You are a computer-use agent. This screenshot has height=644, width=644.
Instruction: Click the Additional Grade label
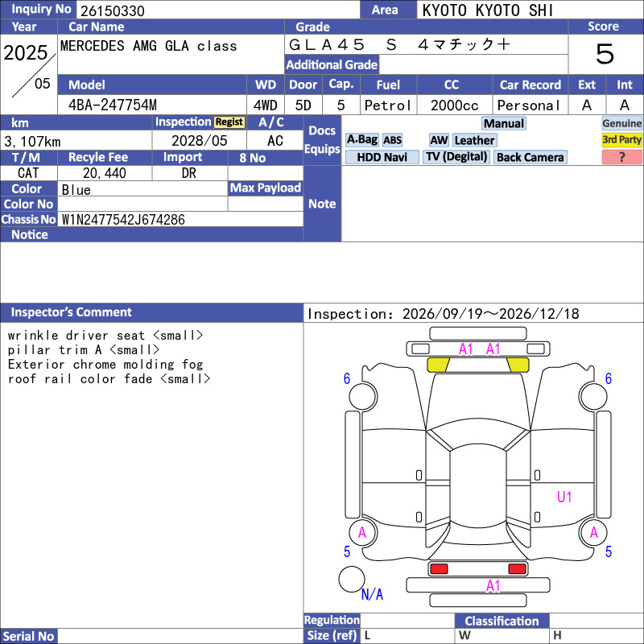(x=332, y=64)
